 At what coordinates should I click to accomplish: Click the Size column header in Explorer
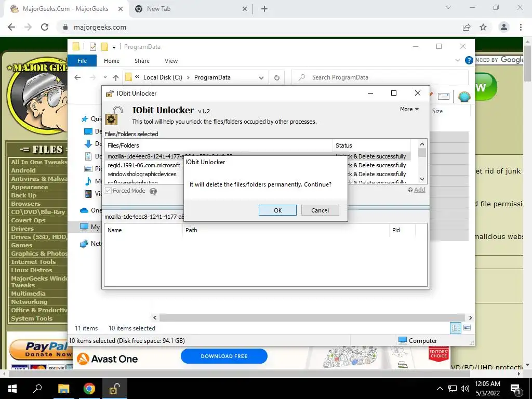(x=437, y=111)
